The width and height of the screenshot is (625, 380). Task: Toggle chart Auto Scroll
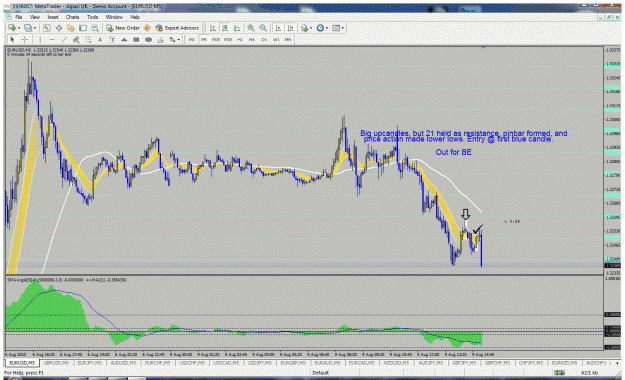[x=278, y=28]
